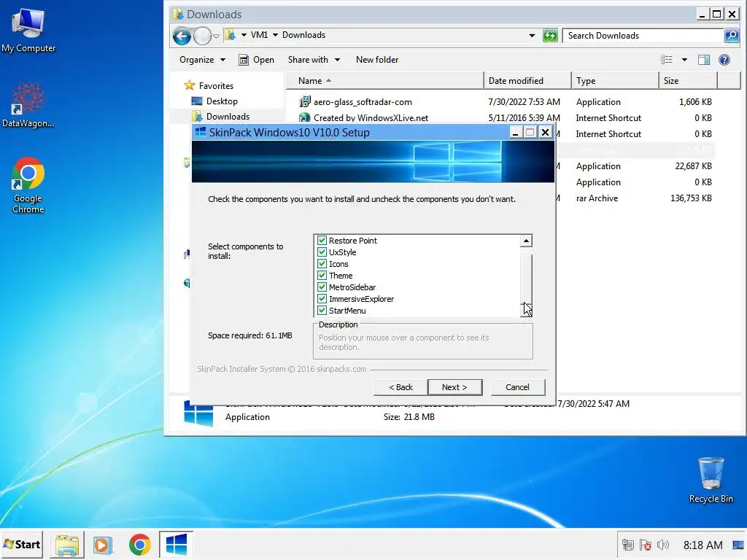747x560 pixels.
Task: Click the clock showing 8:18 AM
Action: (703, 545)
